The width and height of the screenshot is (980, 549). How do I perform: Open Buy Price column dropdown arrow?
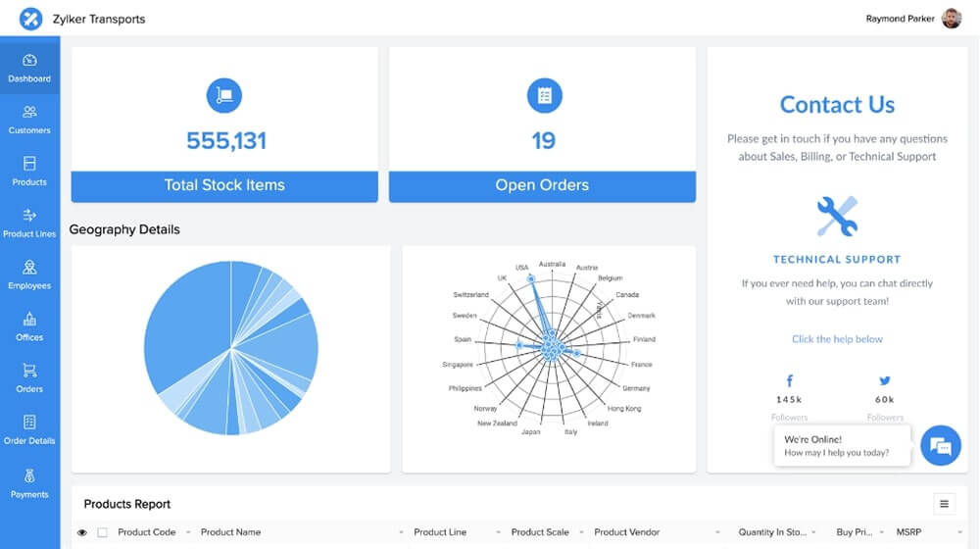881,532
